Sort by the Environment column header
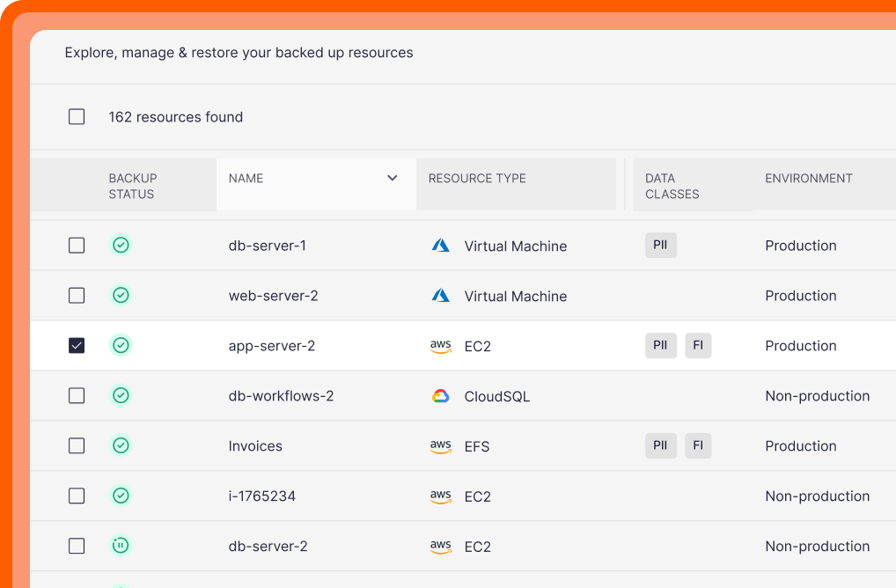Screen dimensions: 896x588 click(809, 178)
